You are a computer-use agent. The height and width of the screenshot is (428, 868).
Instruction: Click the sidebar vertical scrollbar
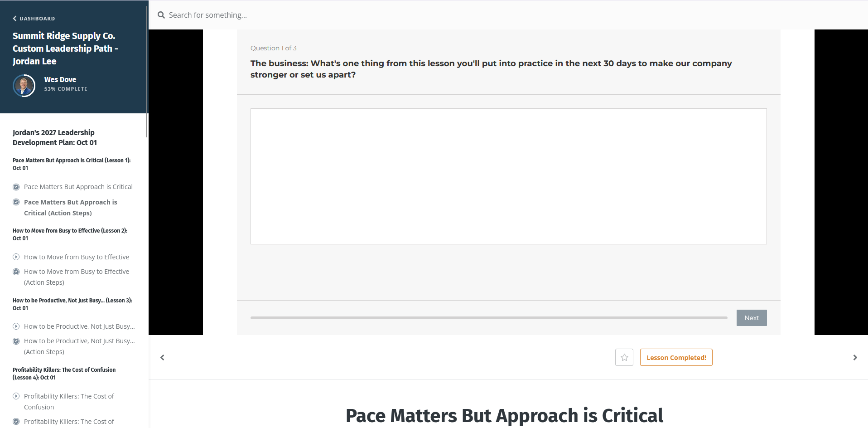(147, 73)
